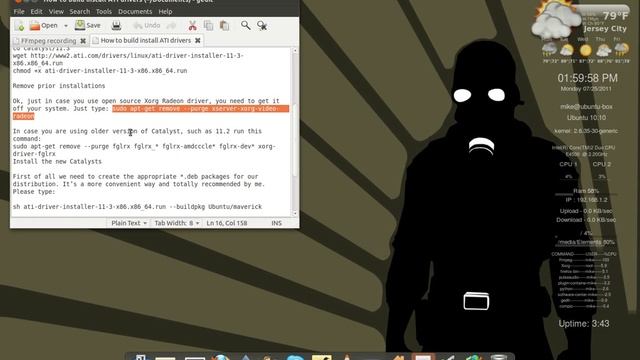
Task: Create a new document in gedit
Action: click(19, 26)
